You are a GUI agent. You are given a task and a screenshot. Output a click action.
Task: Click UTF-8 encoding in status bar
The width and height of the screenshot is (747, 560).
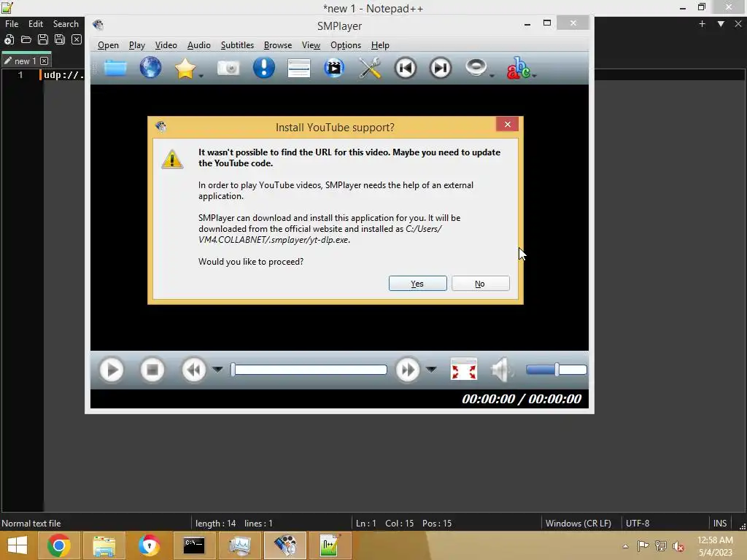638,524
